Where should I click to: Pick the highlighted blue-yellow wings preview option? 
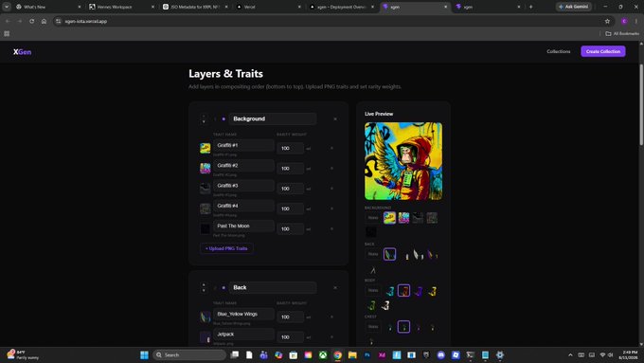pyautogui.click(x=389, y=254)
